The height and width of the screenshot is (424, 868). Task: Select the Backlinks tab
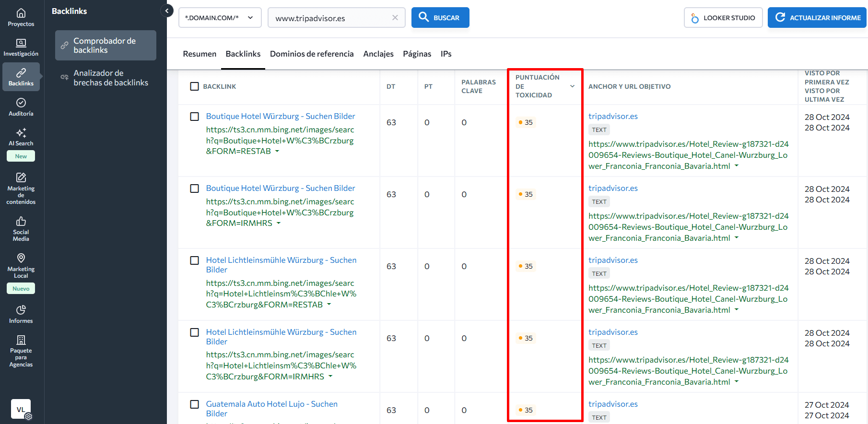pos(243,54)
